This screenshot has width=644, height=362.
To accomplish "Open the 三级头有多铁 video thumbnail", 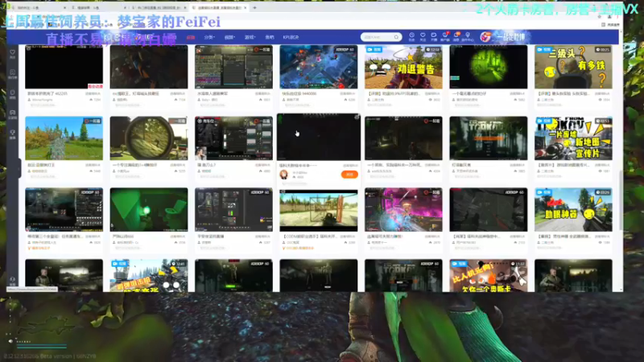I will (573, 67).
